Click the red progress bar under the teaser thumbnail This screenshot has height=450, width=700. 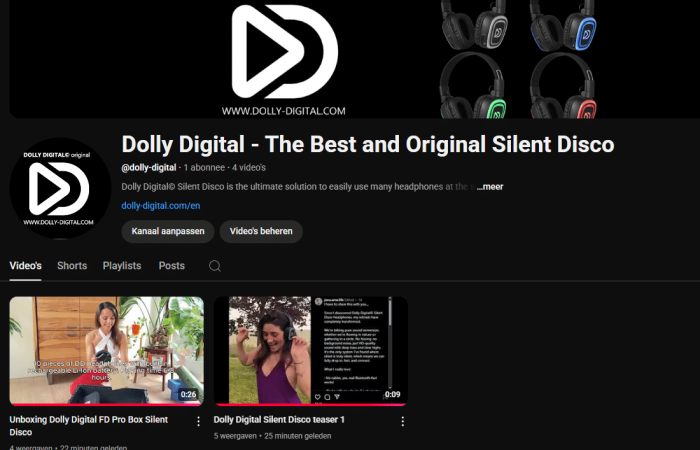[x=311, y=404]
